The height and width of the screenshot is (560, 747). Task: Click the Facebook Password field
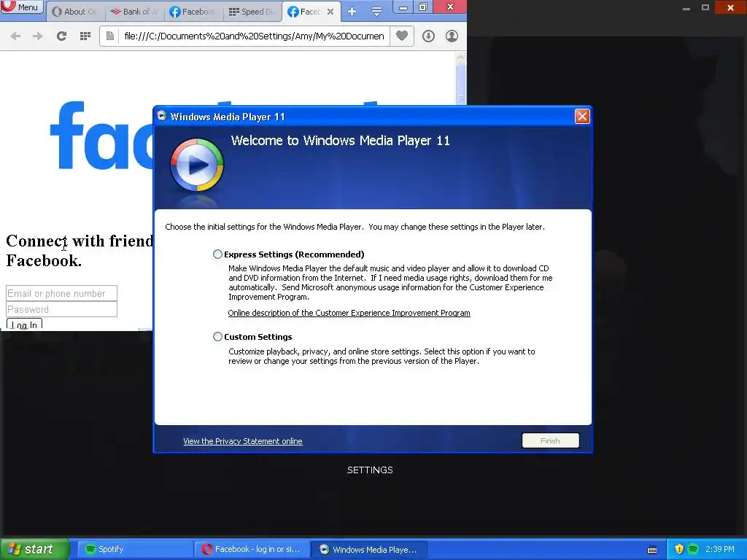click(61, 309)
